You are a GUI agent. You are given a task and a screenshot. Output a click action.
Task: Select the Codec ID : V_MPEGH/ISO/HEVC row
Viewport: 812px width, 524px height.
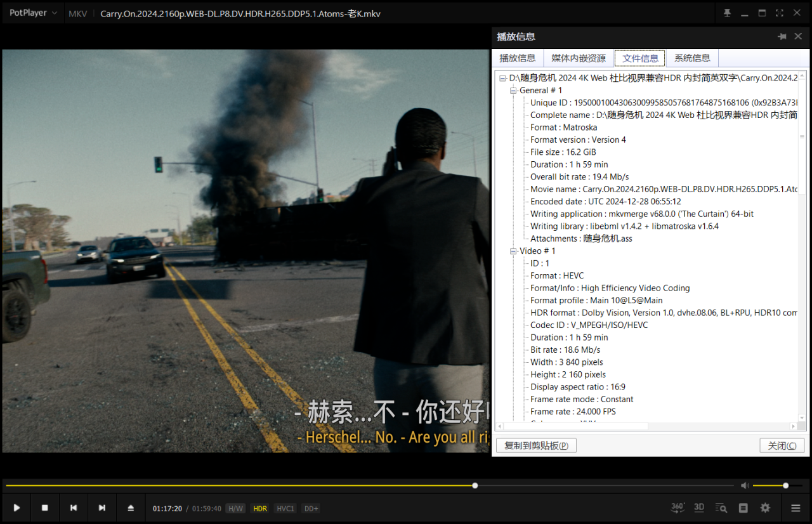tap(589, 325)
